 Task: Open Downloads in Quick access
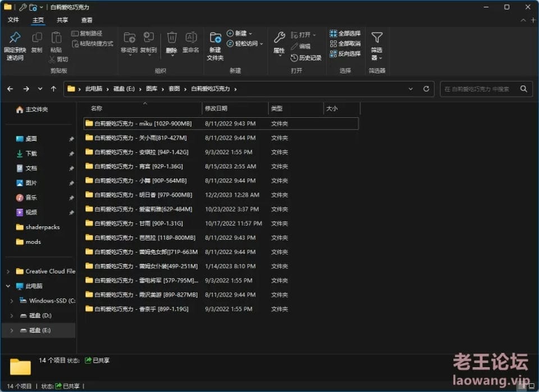point(26,153)
